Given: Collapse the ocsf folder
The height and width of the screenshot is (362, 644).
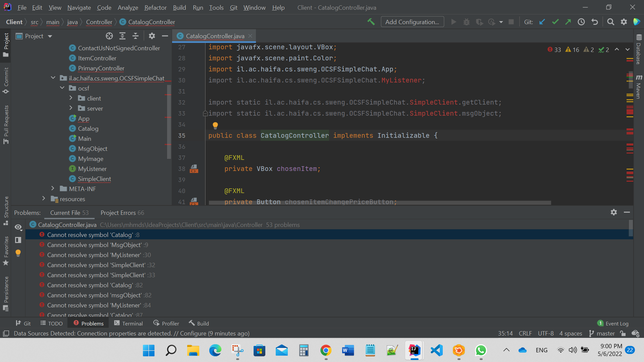Looking at the screenshot, I should pyautogui.click(x=62, y=88).
